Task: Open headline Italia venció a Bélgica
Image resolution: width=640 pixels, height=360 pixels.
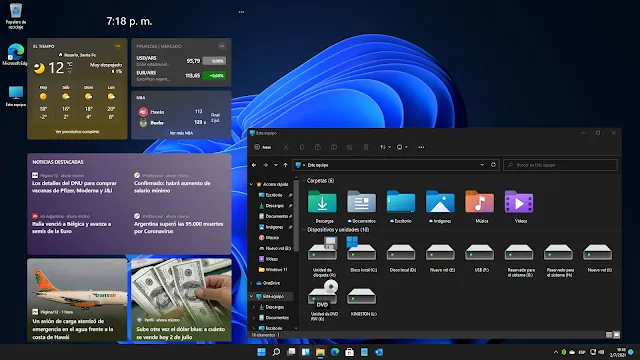Action: [x=71, y=227]
